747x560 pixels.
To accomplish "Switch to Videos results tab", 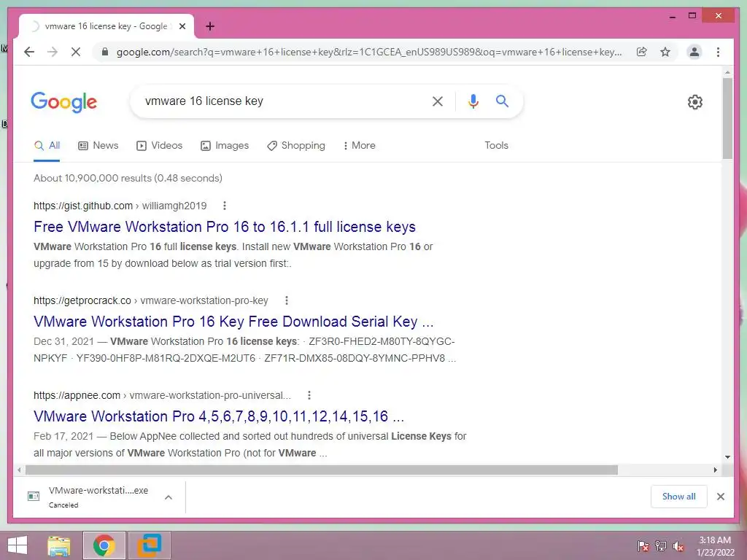I will pos(159,145).
